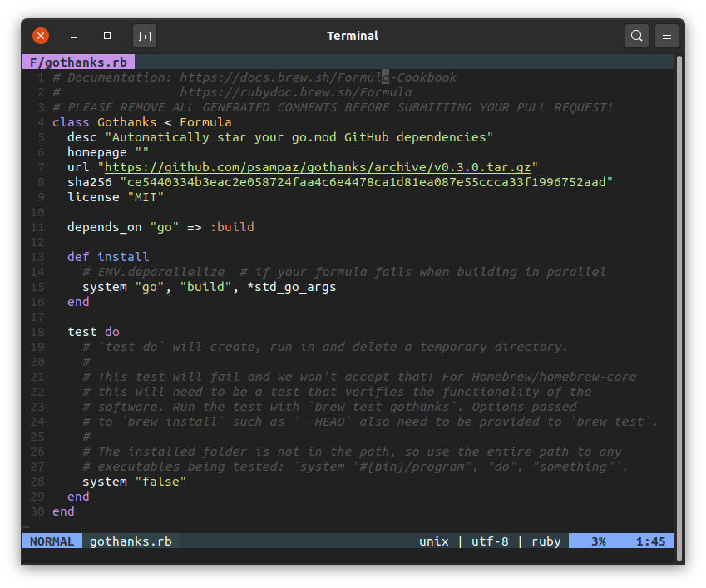The height and width of the screenshot is (588, 706).
Task: Click the new terminal tab icon
Action: (145, 36)
